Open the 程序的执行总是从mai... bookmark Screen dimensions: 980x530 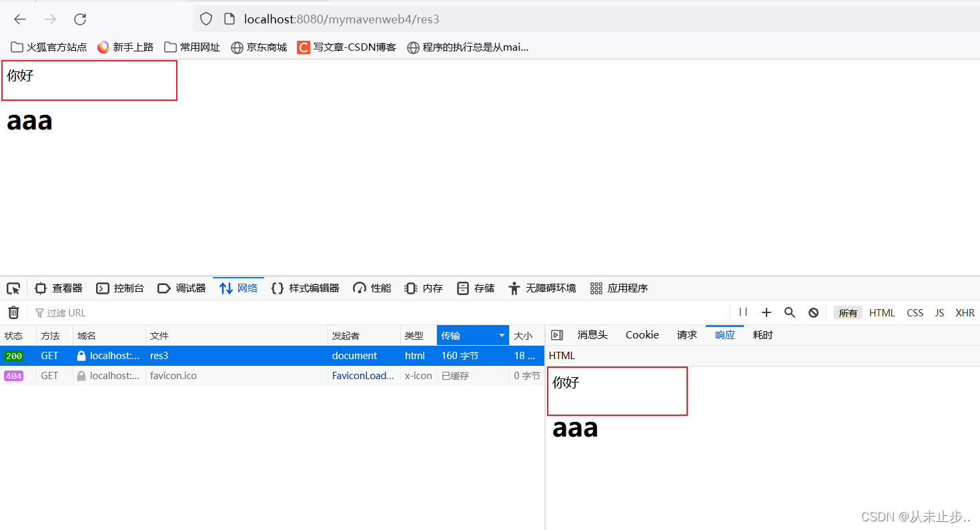[x=468, y=47]
